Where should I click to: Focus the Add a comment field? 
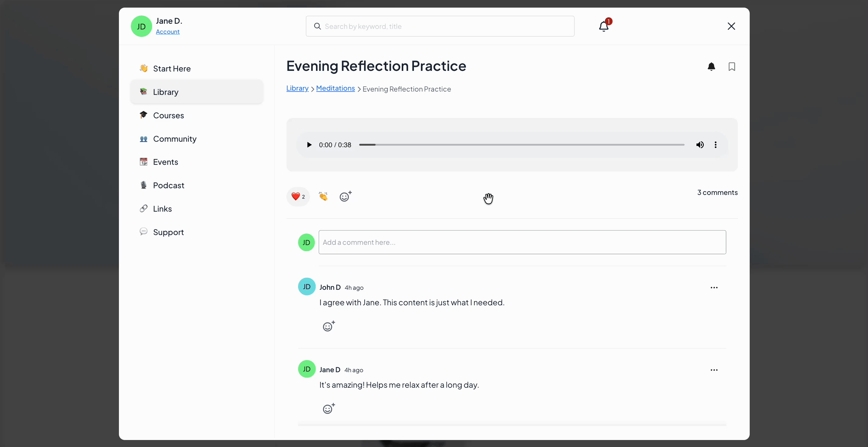(x=522, y=242)
